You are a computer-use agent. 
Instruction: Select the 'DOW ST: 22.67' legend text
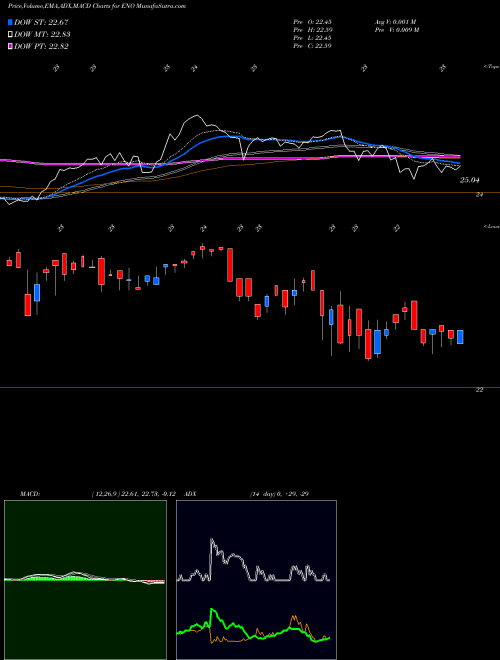[x=41, y=23]
